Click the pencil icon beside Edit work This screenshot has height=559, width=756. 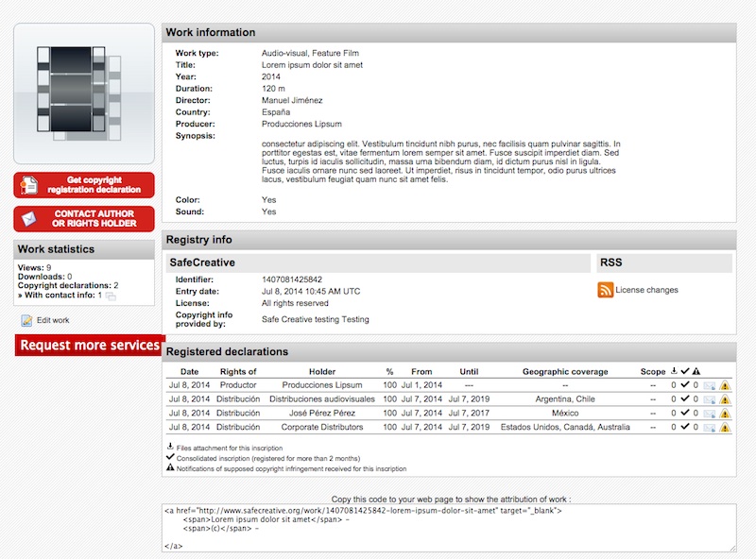(26, 320)
